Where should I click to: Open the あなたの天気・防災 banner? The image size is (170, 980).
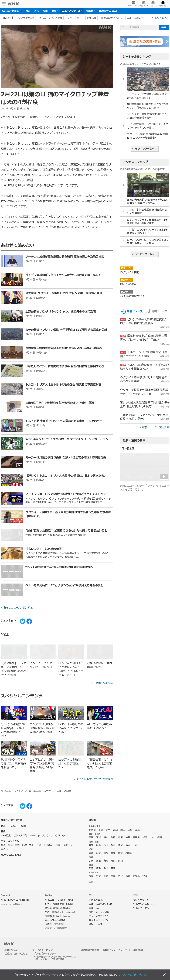click(x=144, y=41)
